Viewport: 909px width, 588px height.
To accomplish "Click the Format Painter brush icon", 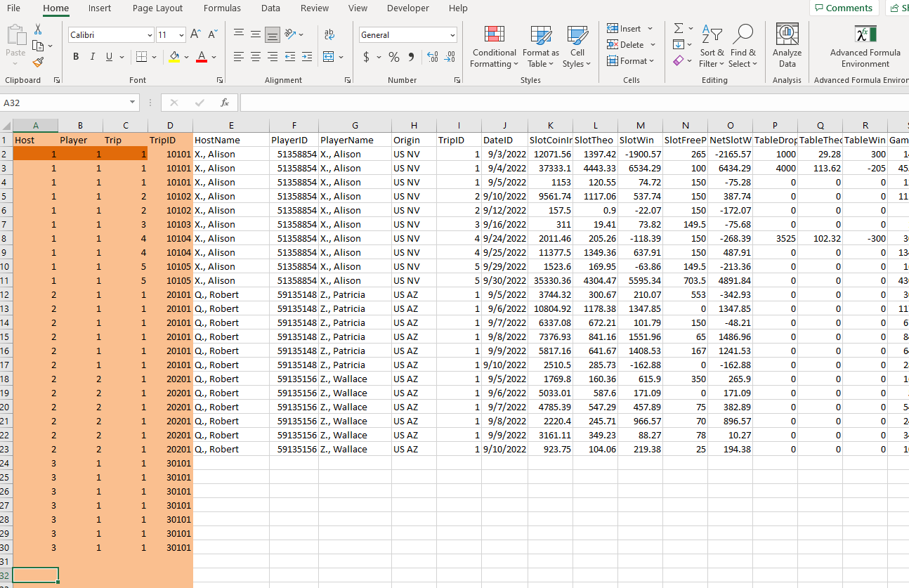I will click(x=38, y=63).
